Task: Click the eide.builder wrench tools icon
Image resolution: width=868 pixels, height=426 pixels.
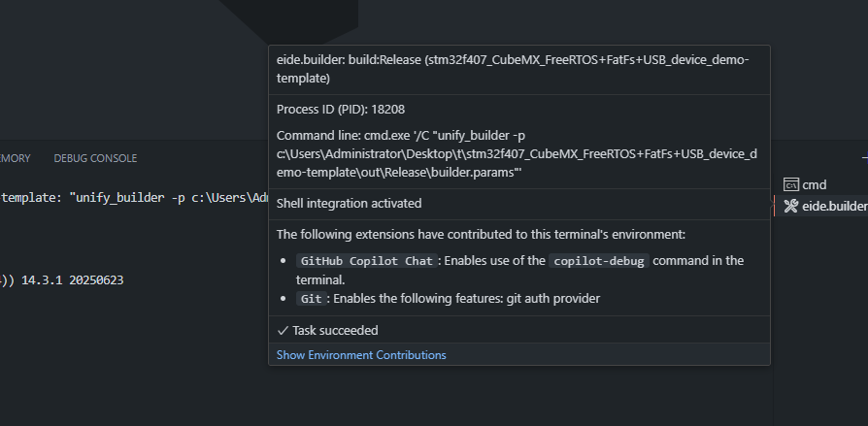Action: (791, 207)
